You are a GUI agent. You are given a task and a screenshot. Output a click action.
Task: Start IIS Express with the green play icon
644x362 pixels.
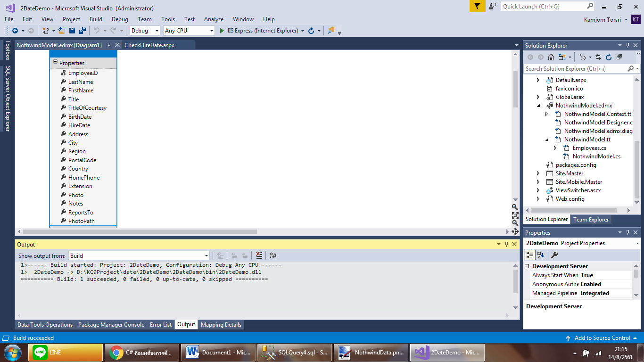click(222, 31)
